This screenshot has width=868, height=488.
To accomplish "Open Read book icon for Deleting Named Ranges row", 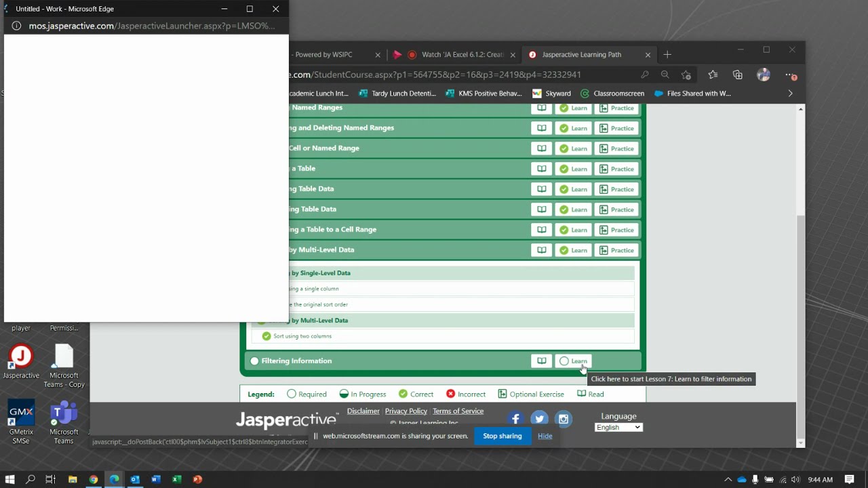I will tap(541, 128).
